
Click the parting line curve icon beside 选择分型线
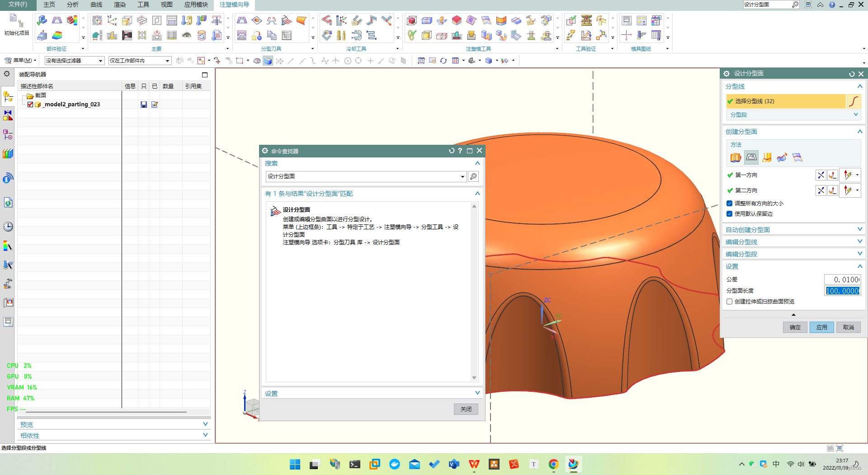coord(854,101)
